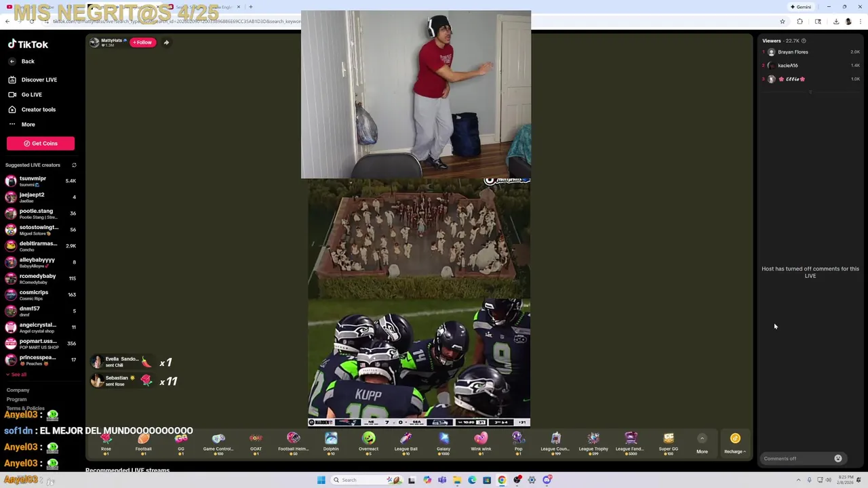The width and height of the screenshot is (868, 488).
Task: Send the Galaxy gift
Action: 443,443
